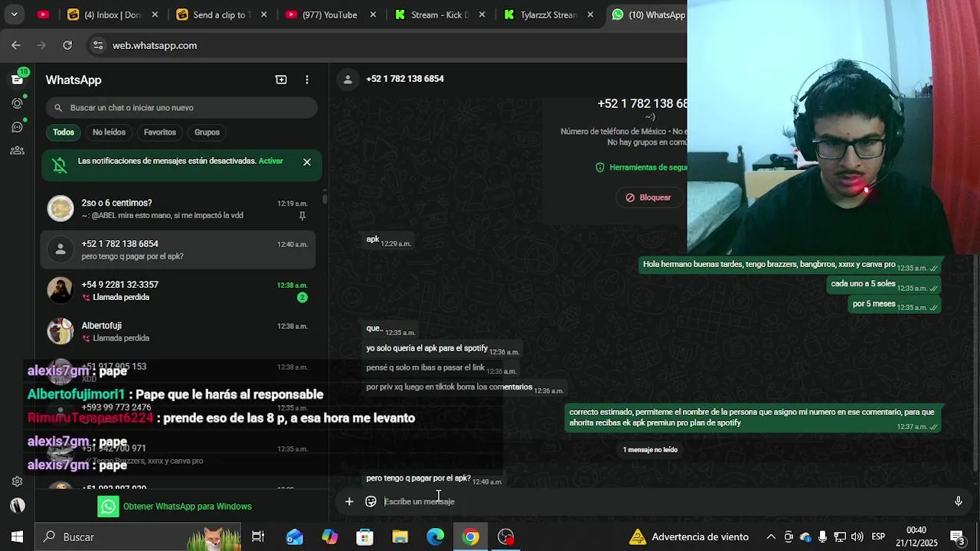Open Copilot from the taskbar
Viewport: 980px width, 551px height.
tap(330, 537)
